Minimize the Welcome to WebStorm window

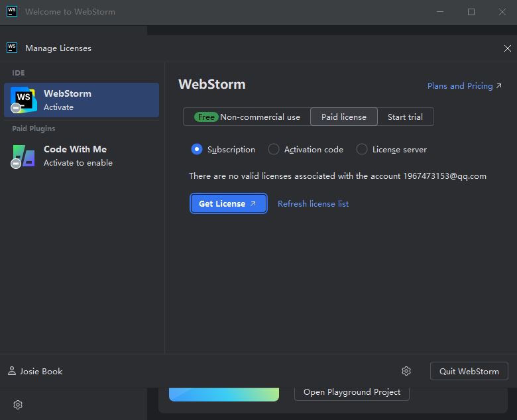(x=440, y=12)
